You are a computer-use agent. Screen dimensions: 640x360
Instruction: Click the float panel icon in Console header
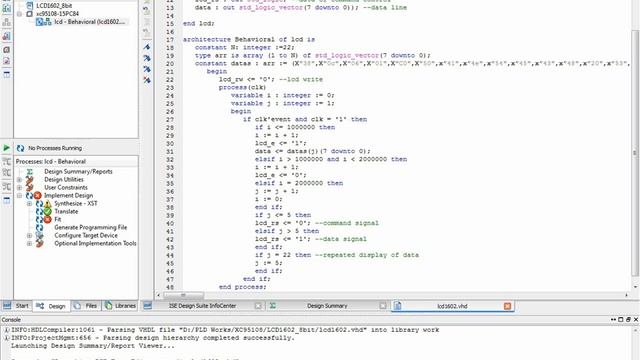coord(628,320)
